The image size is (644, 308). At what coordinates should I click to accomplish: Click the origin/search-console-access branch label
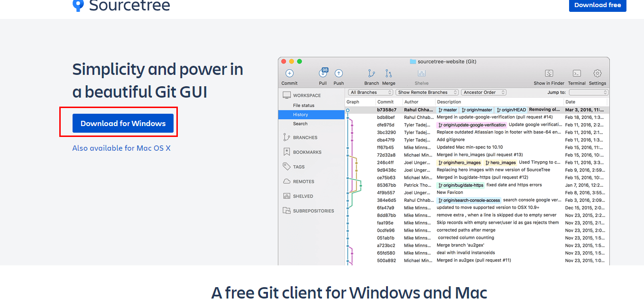tap(469, 200)
